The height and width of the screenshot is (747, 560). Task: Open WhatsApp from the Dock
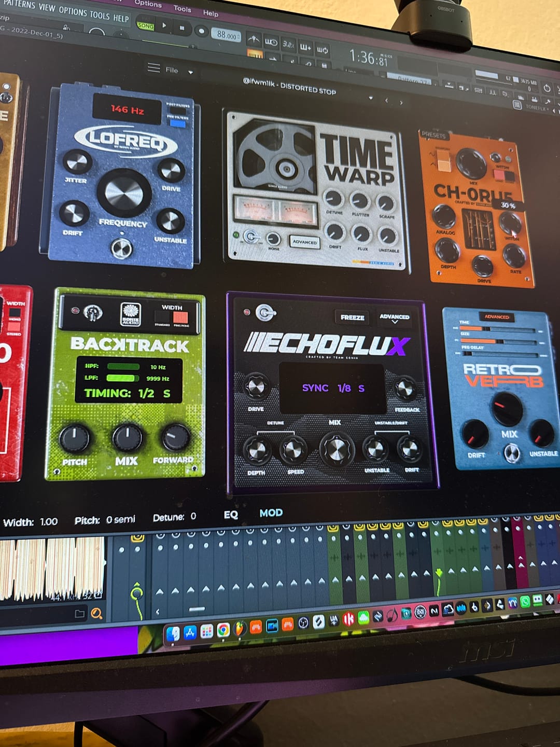coord(525,602)
